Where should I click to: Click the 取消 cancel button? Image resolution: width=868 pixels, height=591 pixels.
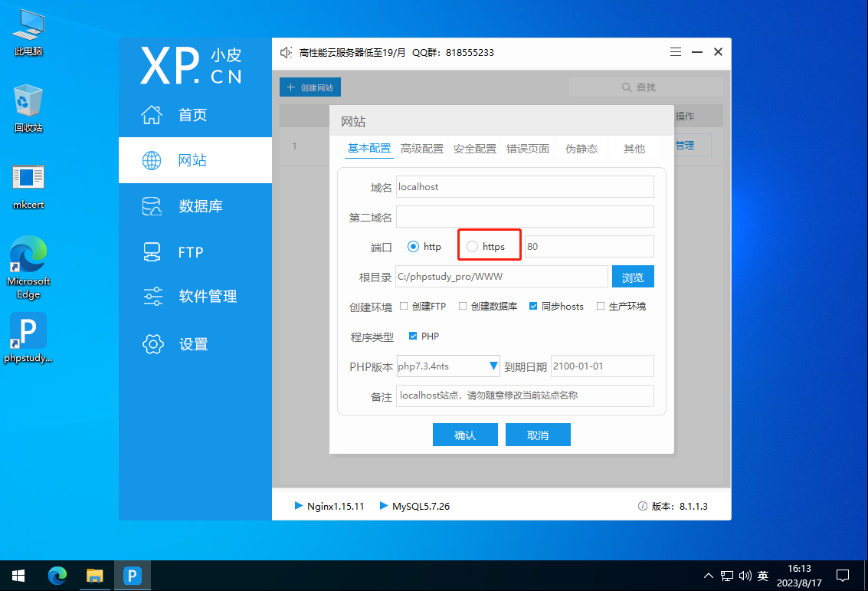(538, 435)
